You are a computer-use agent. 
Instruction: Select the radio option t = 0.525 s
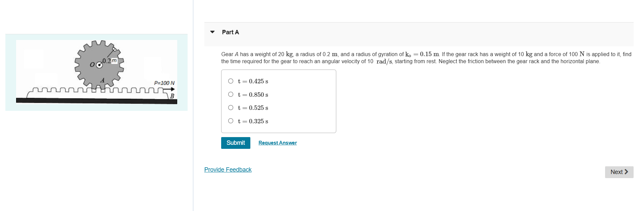click(231, 108)
